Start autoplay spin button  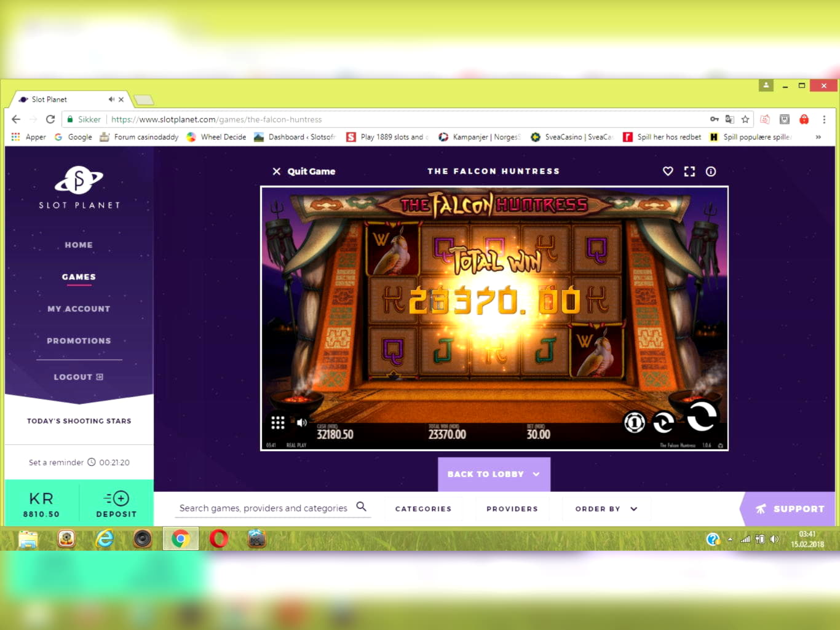(663, 422)
